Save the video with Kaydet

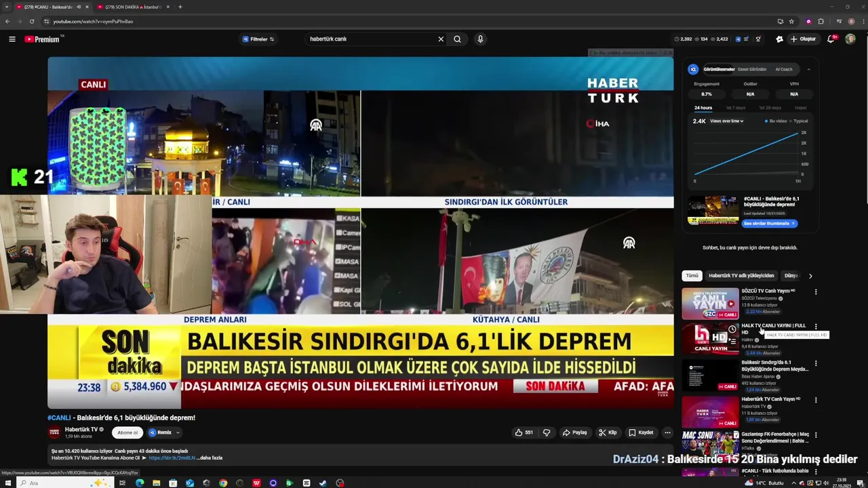coord(641,432)
